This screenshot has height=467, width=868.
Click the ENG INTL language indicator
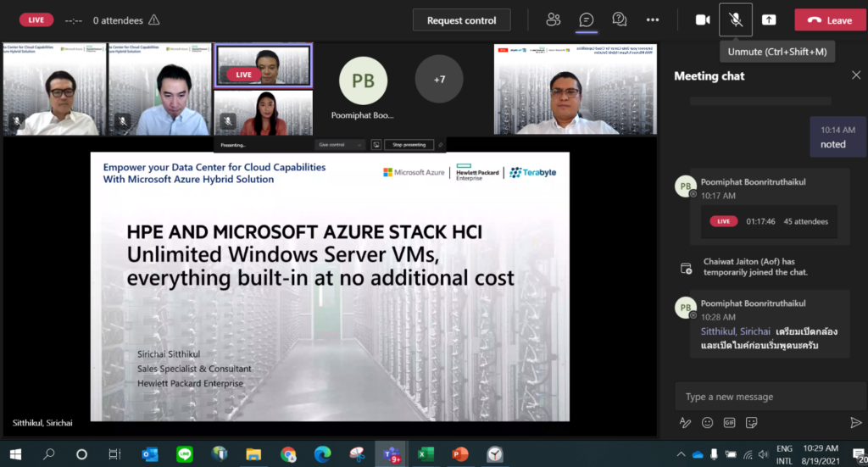[x=784, y=454]
